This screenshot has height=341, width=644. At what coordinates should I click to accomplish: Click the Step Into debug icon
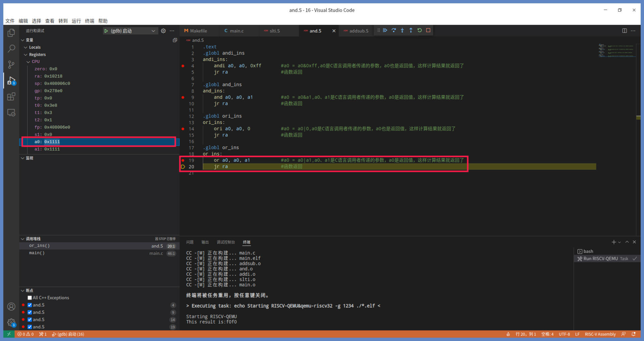[x=402, y=30]
